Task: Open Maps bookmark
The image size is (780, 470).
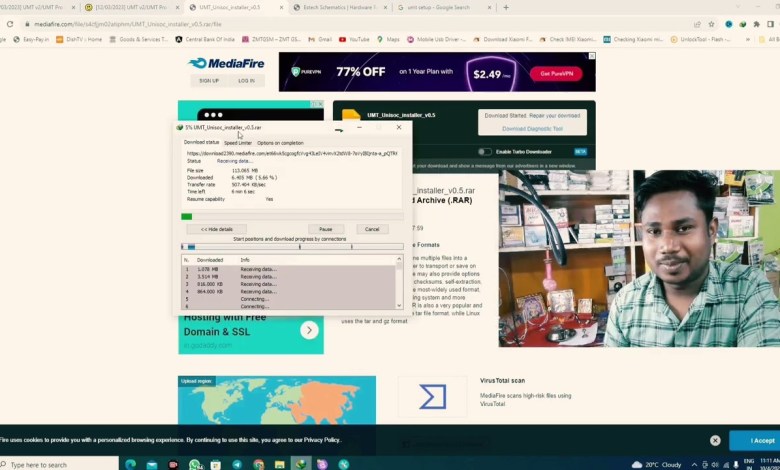Action: (388, 39)
